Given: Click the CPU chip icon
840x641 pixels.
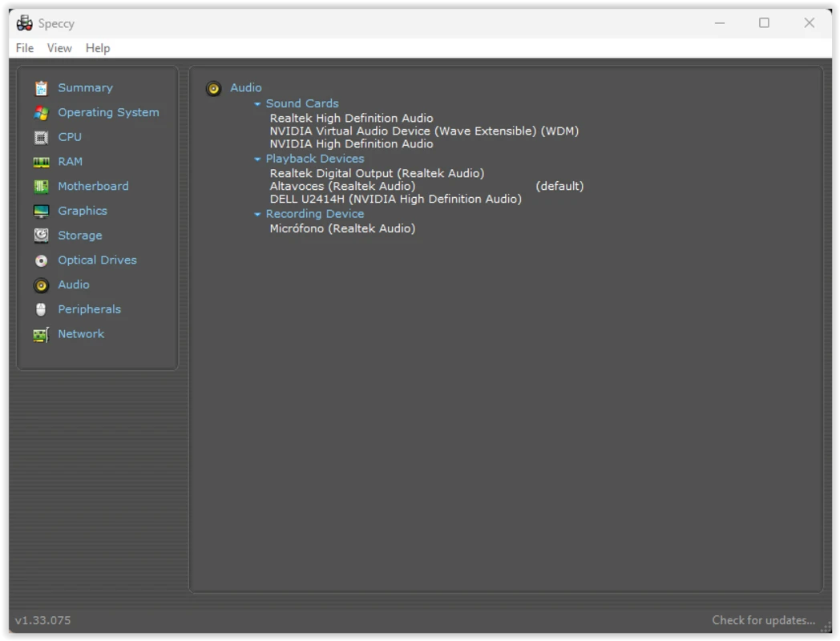Looking at the screenshot, I should (x=41, y=138).
